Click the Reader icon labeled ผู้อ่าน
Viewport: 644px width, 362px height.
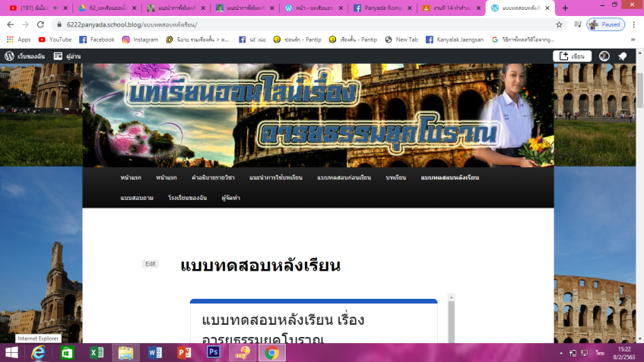(68, 56)
